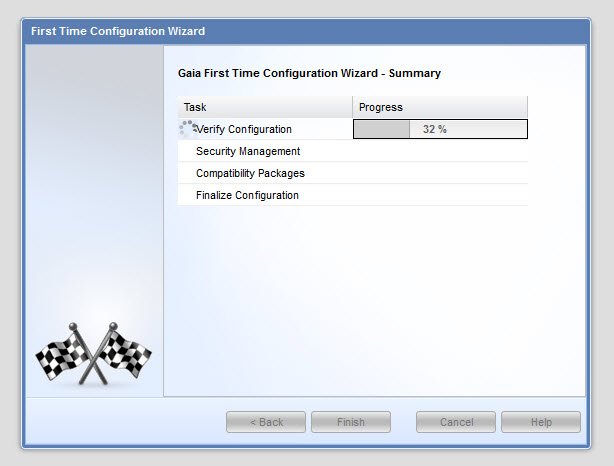The height and width of the screenshot is (466, 614).
Task: Select the Security Management task row
Action: (x=352, y=151)
